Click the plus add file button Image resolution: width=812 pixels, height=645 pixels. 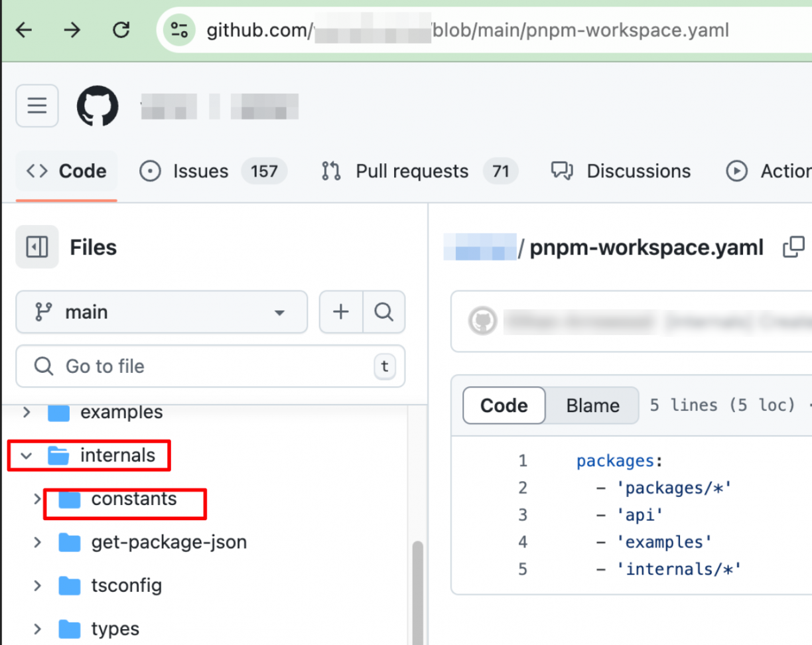click(341, 312)
